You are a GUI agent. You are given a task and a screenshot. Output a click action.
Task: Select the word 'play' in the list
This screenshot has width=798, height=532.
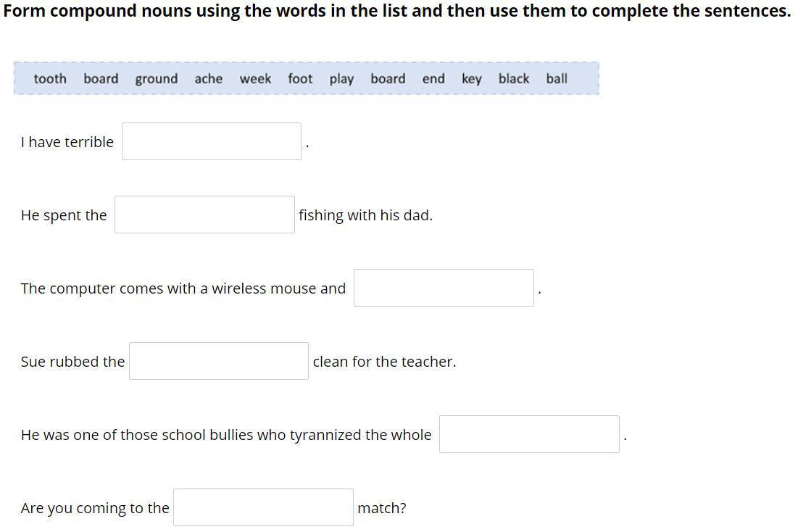point(341,80)
